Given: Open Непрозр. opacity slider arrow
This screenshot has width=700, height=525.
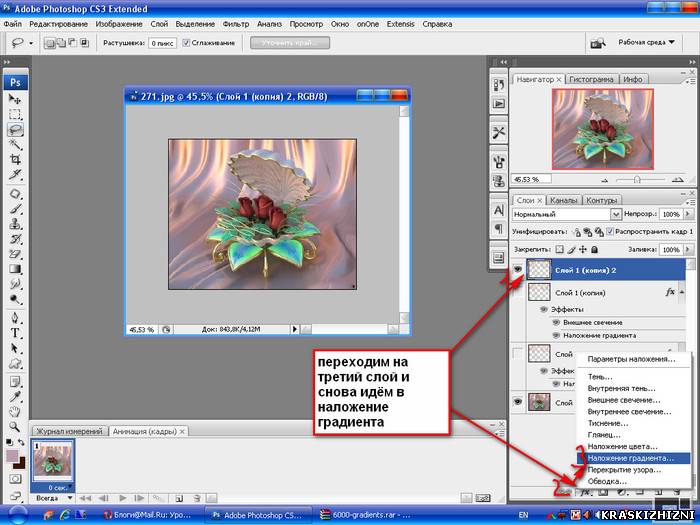Looking at the screenshot, I should pyautogui.click(x=688, y=214).
